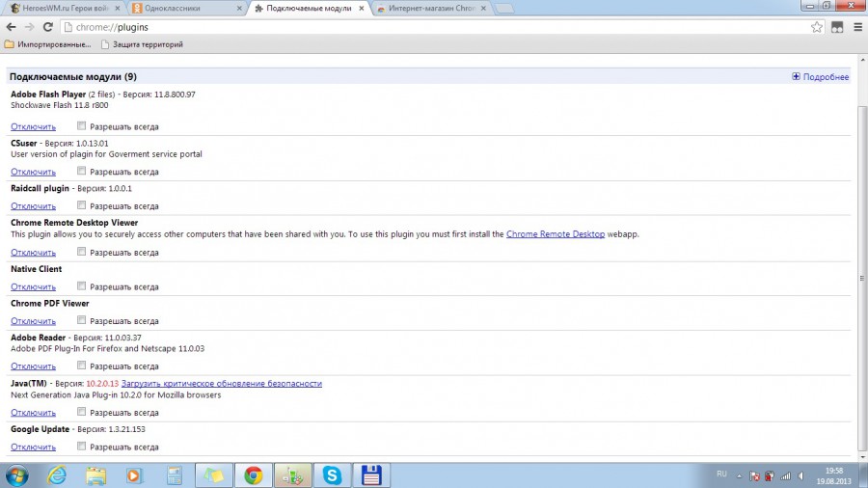The width and height of the screenshot is (868, 488).
Task: Disable Adobe Reader via 'Отключить' link
Action: point(33,366)
